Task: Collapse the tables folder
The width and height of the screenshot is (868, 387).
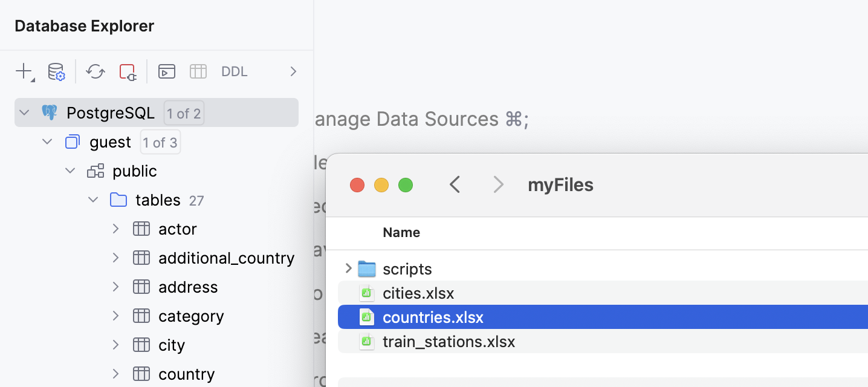Action: pyautogui.click(x=92, y=200)
